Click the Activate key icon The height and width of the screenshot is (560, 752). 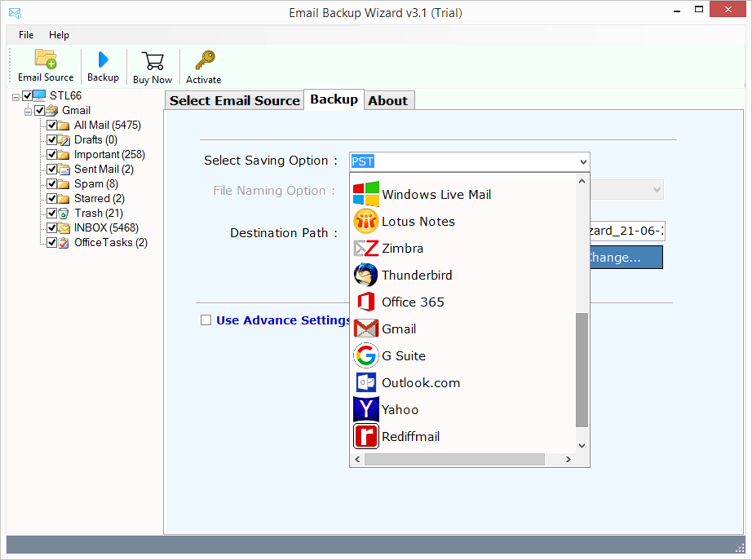(205, 60)
